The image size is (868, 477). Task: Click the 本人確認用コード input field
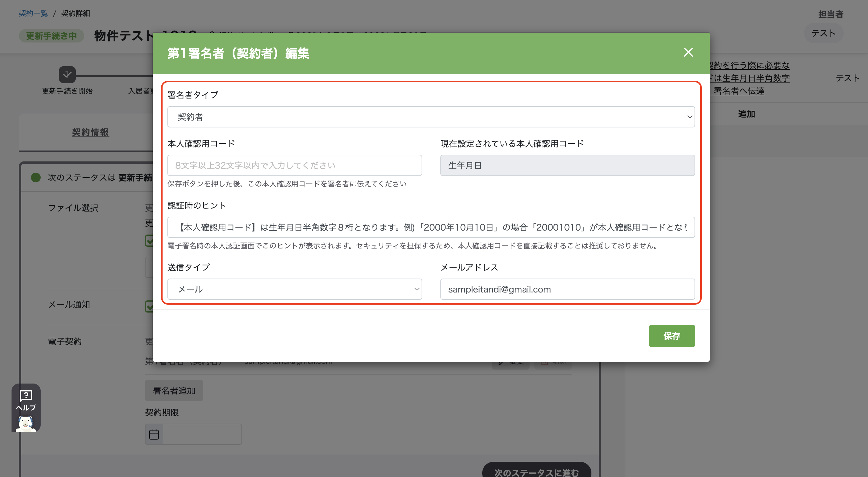(x=294, y=165)
